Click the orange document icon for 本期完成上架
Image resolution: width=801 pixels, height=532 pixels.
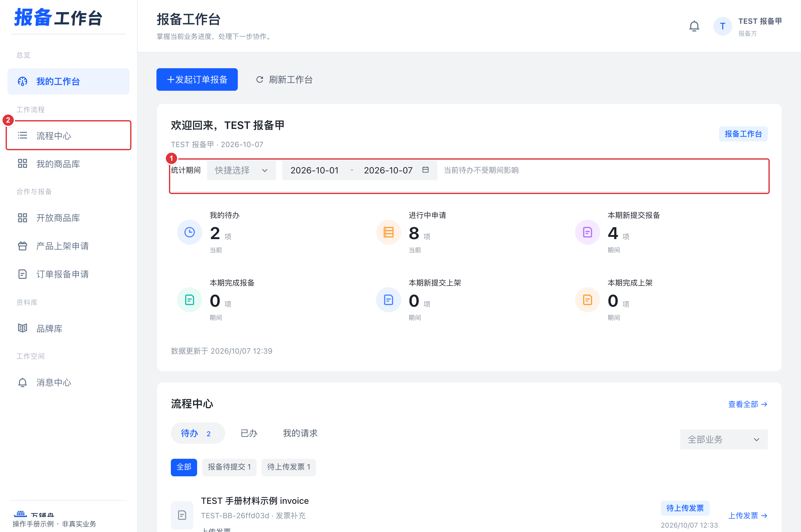587,300
